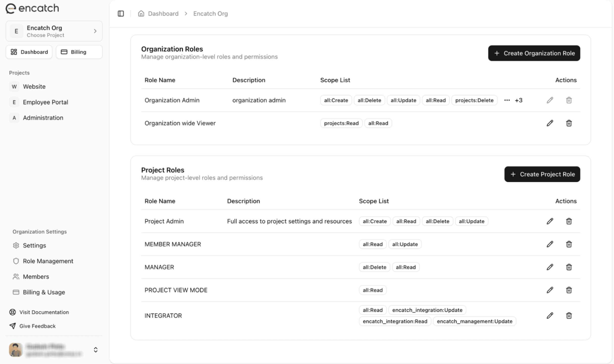
Task: Open Visit Documentation link
Action: click(44, 312)
